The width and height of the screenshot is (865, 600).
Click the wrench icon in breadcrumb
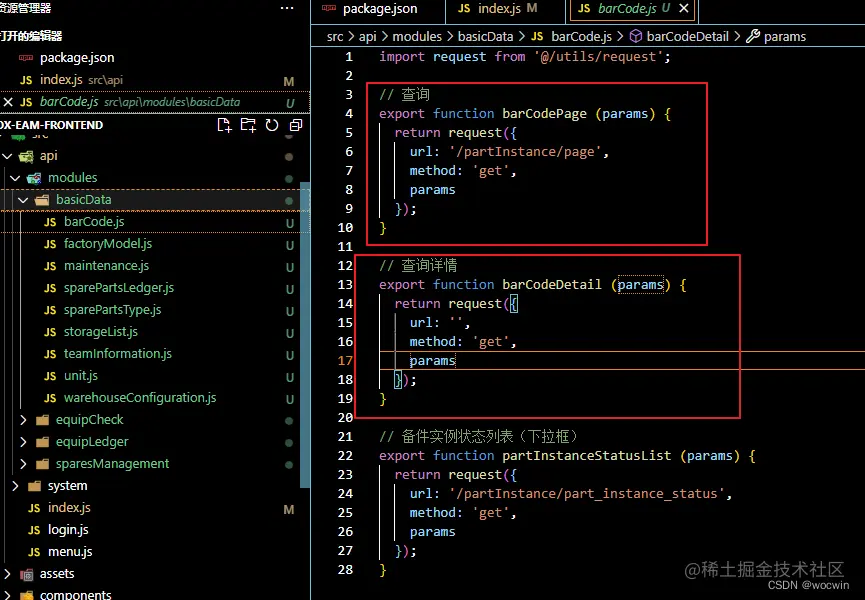click(x=752, y=36)
